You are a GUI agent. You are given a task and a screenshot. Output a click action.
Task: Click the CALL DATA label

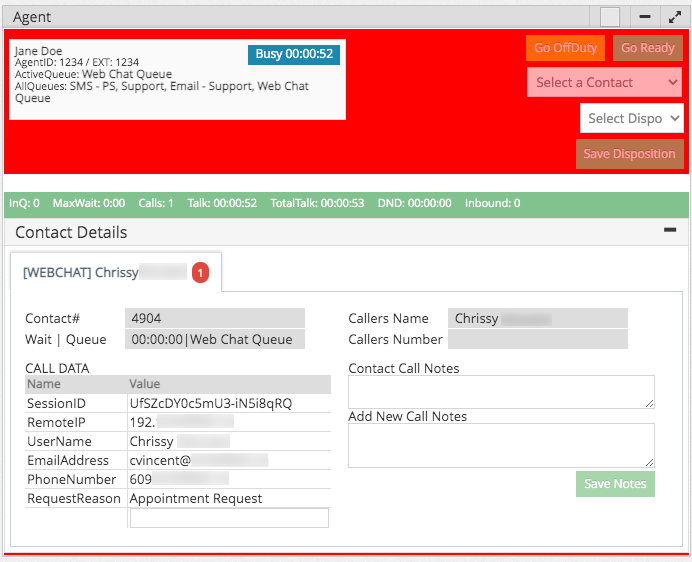click(57, 368)
